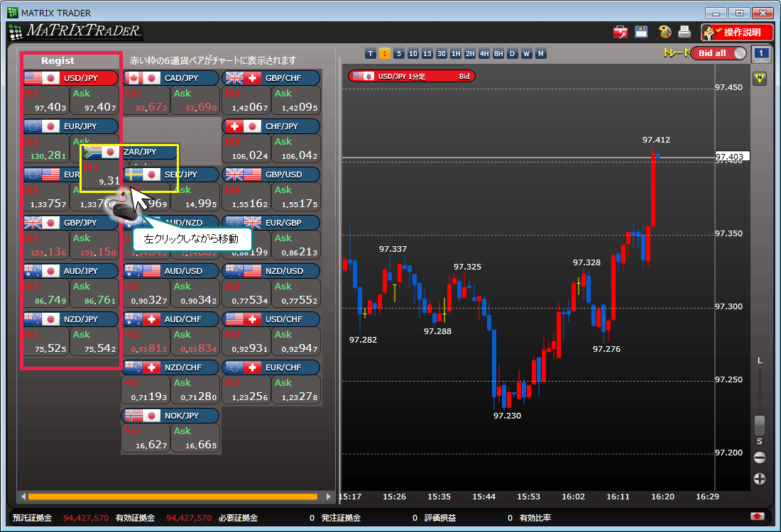781x532 pixels.
Task: Open the 操作説明 help button
Action: (x=737, y=33)
